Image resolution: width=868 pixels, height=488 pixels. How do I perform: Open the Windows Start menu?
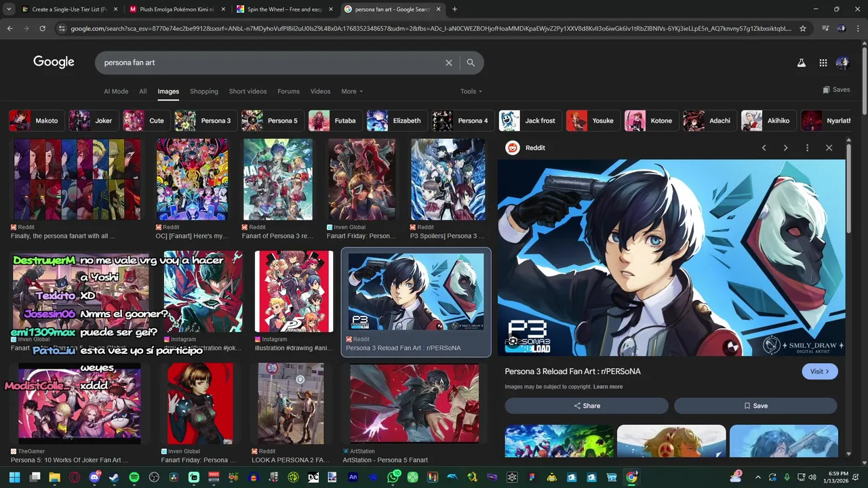pos(14,477)
